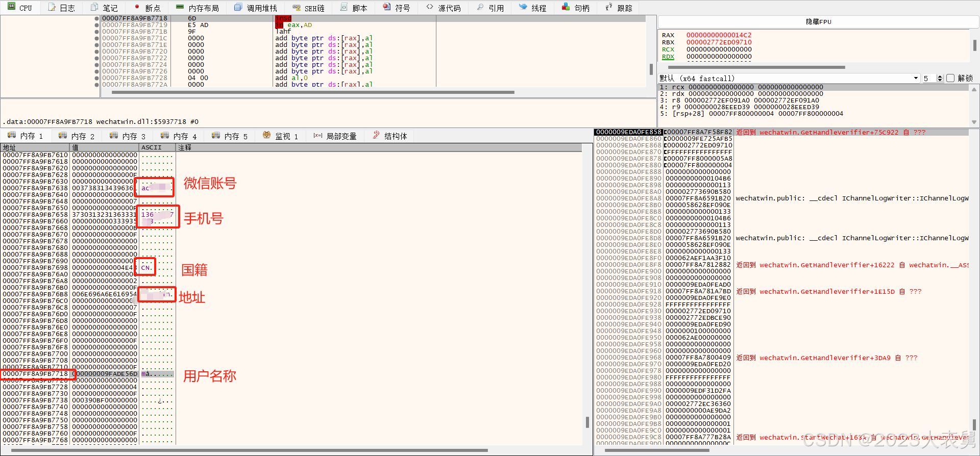Click the stack panel vertical scrollbar thumb
The width and height of the screenshot is (980, 456).
(x=974, y=424)
